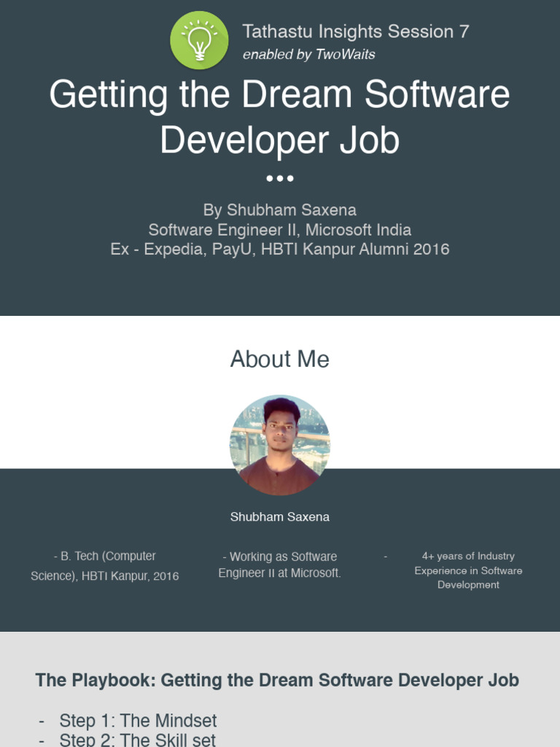Viewport: 560px width, 747px height.
Task: Click 'Software Engineer II, Microsoft India' text
Action: pos(279,230)
